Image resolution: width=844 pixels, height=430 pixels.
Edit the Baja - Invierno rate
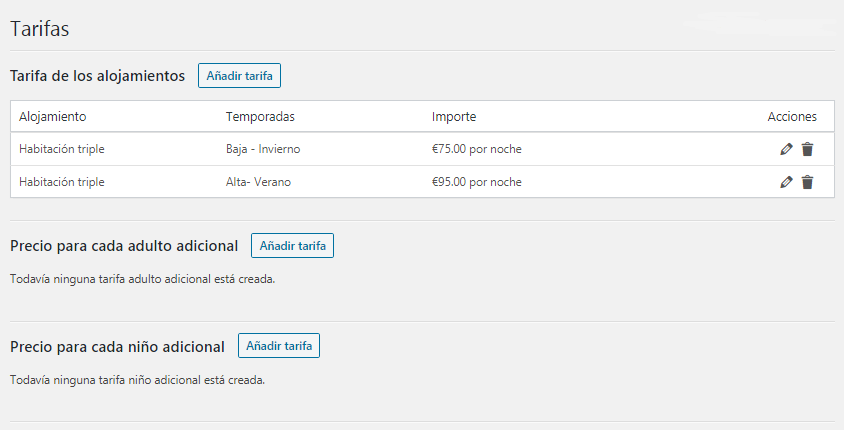[786, 149]
